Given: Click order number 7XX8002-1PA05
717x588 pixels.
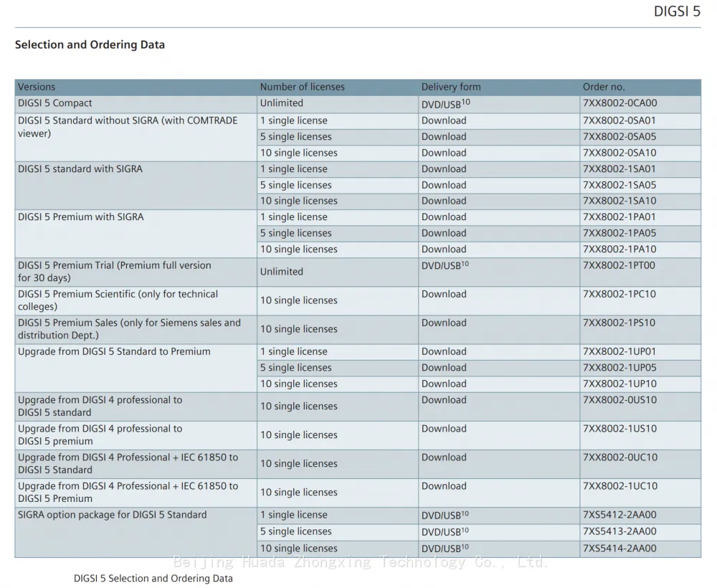Looking at the screenshot, I should [x=619, y=233].
